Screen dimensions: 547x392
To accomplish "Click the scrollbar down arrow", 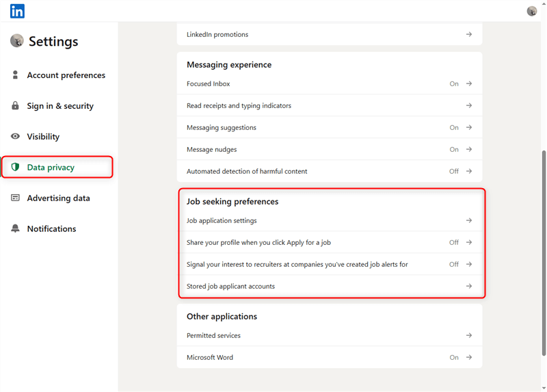I will tap(544, 388).
